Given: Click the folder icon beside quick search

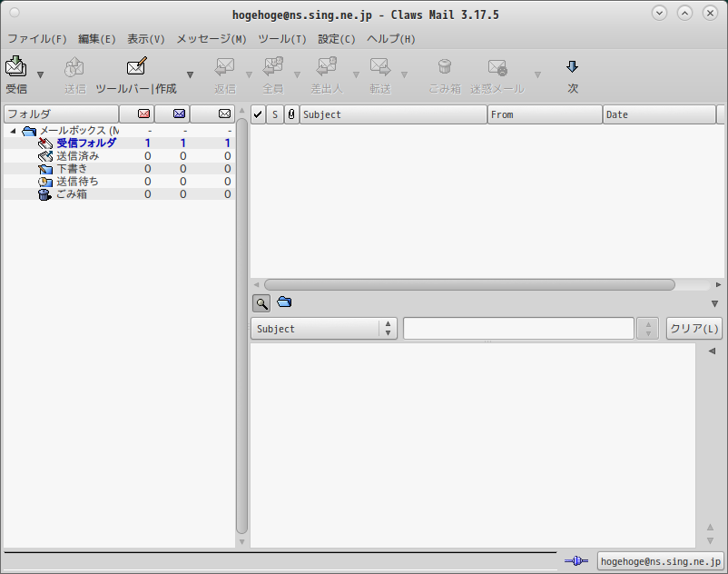Looking at the screenshot, I should click(x=284, y=302).
